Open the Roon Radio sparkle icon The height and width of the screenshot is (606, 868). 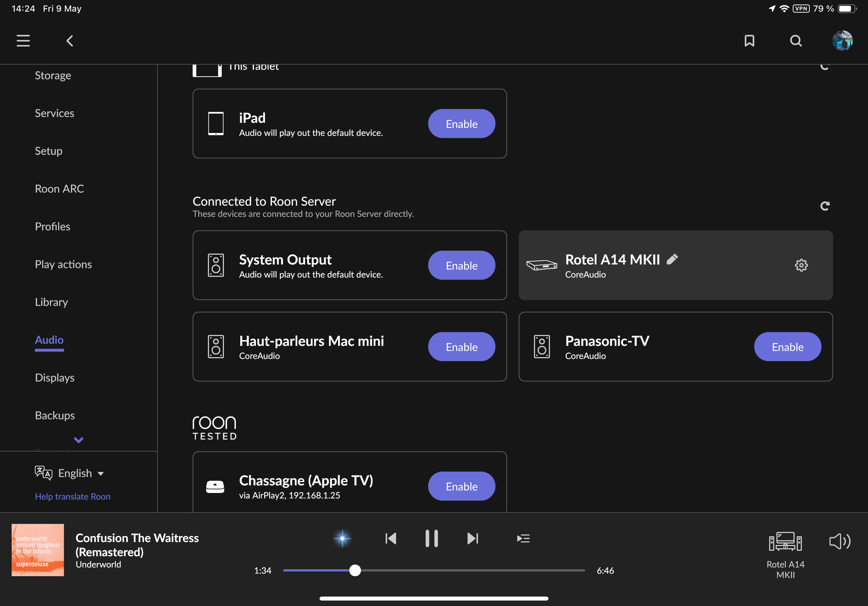click(x=342, y=538)
